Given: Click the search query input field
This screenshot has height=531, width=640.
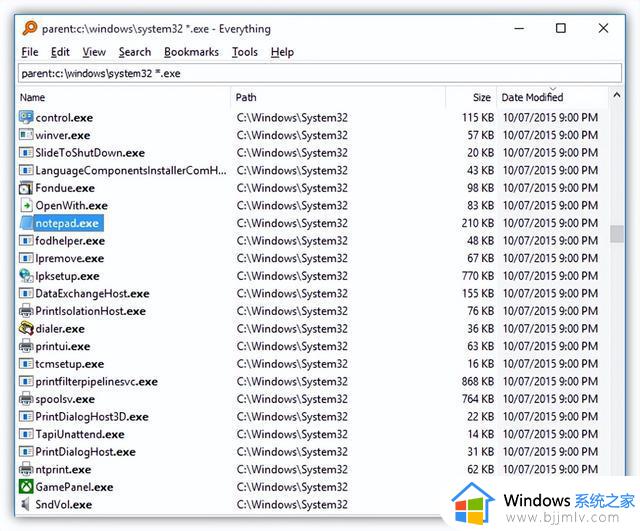Looking at the screenshot, I should coord(320,73).
